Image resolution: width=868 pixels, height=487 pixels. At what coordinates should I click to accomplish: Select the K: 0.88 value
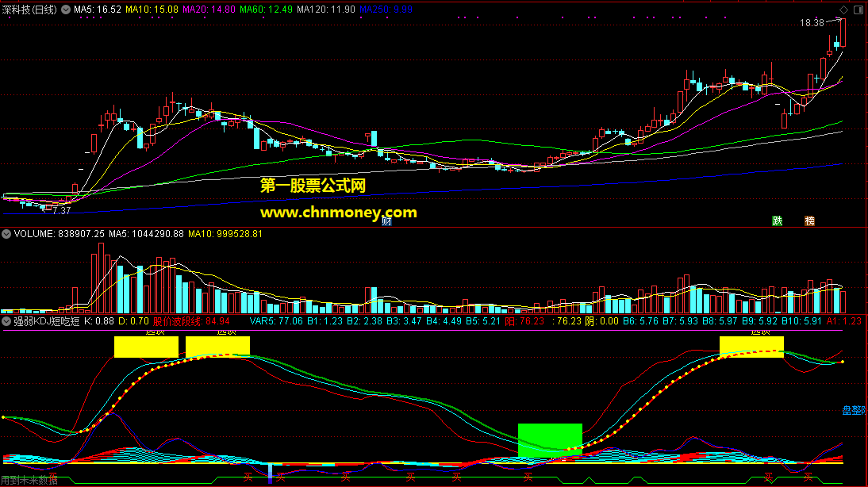click(99, 321)
